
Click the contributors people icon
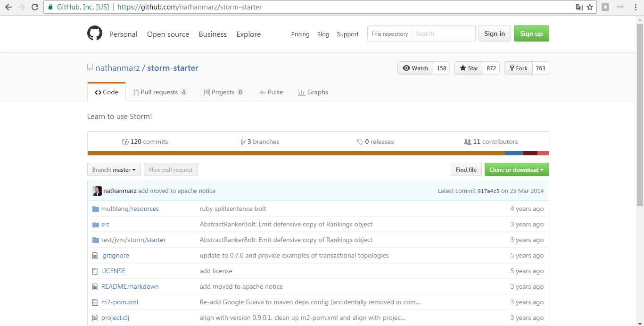coord(468,142)
